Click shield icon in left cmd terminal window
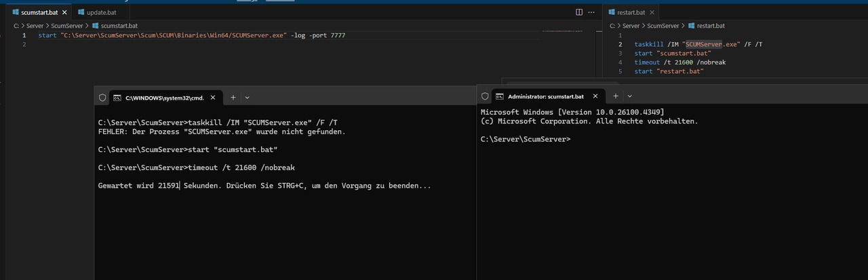Viewport: 868px width, 280px height. point(102,98)
